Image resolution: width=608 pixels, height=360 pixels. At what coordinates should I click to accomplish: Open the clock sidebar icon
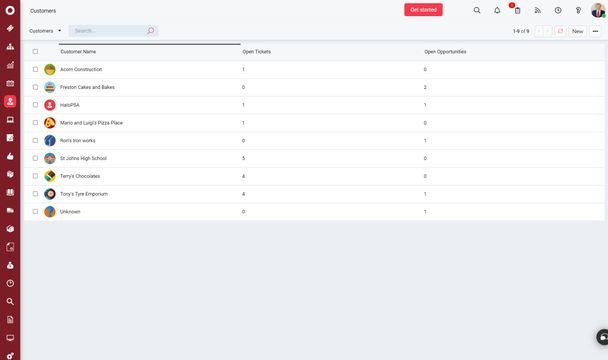pos(10,283)
